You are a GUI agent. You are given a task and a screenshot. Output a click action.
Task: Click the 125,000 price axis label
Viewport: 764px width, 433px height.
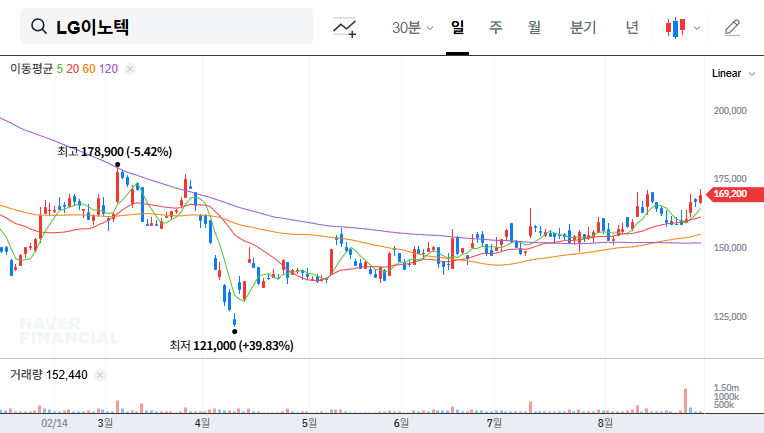pos(730,317)
